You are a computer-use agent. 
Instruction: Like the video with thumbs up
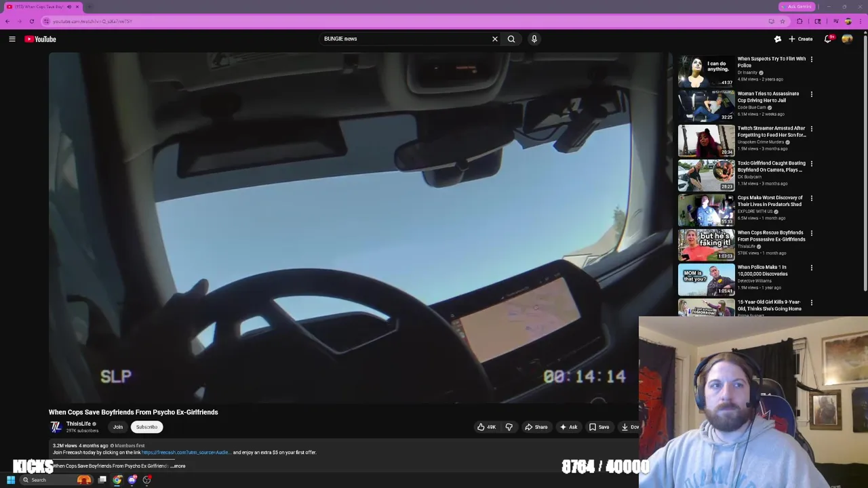click(x=486, y=427)
